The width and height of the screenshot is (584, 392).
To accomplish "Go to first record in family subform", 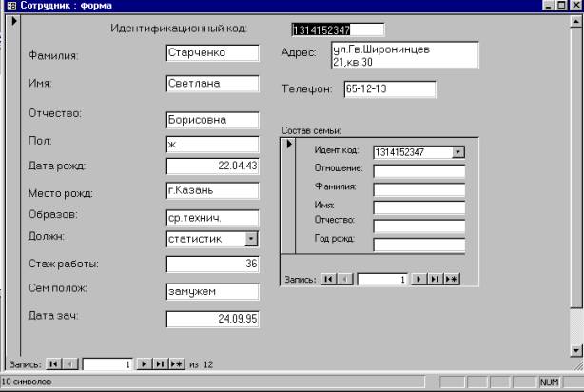I will 328,279.
